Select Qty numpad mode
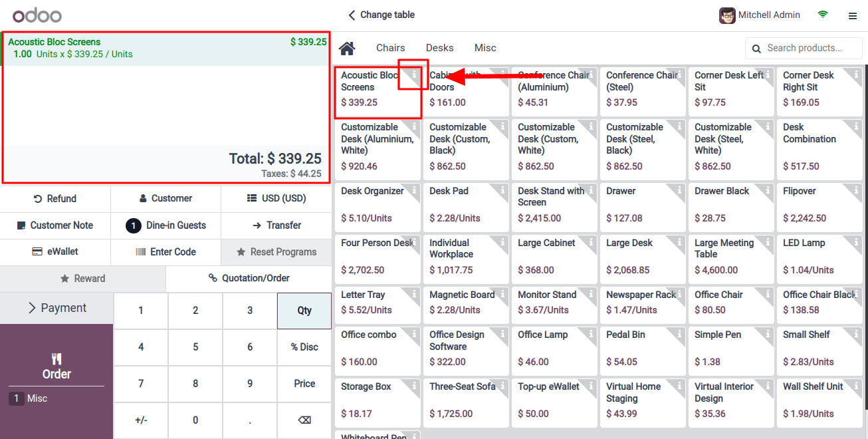Viewport: 868px width, 439px height. pyautogui.click(x=304, y=311)
